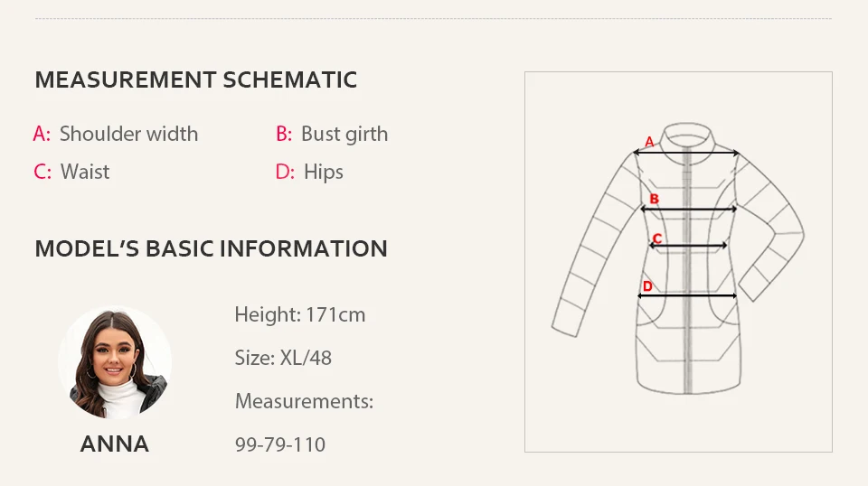Click the Model's Basic Information heading

(x=211, y=248)
